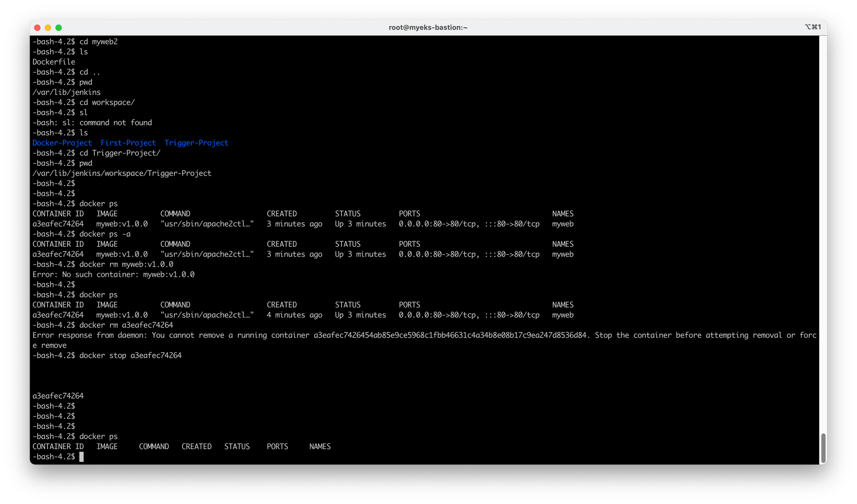The width and height of the screenshot is (857, 504).
Task: Click the root@myeks-bastion window title
Action: pyautogui.click(x=428, y=27)
